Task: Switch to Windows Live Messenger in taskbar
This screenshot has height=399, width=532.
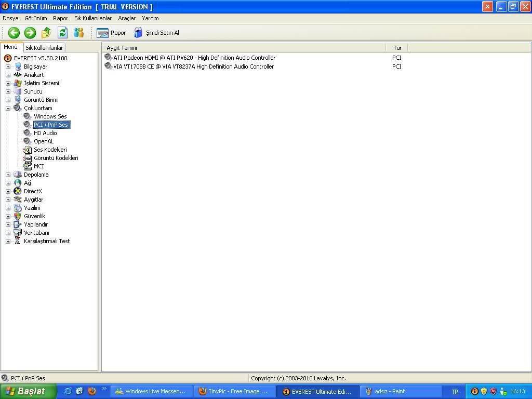Action: point(152,391)
